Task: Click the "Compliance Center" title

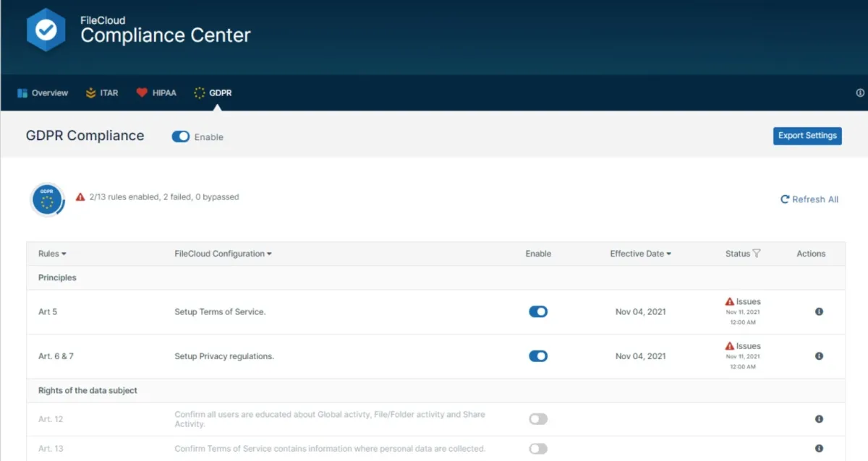Action: point(166,35)
